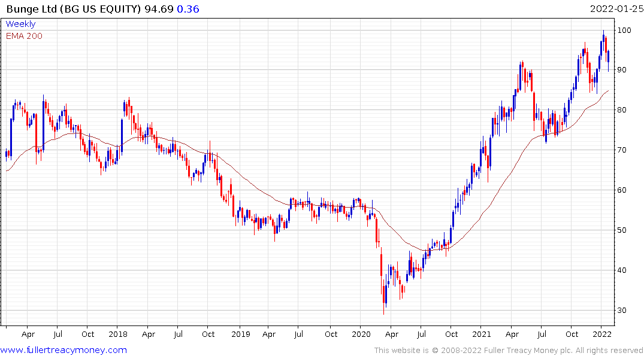Viewport: 644px width, 359px height.
Task: Click the 70 price axis label
Action: [622, 150]
